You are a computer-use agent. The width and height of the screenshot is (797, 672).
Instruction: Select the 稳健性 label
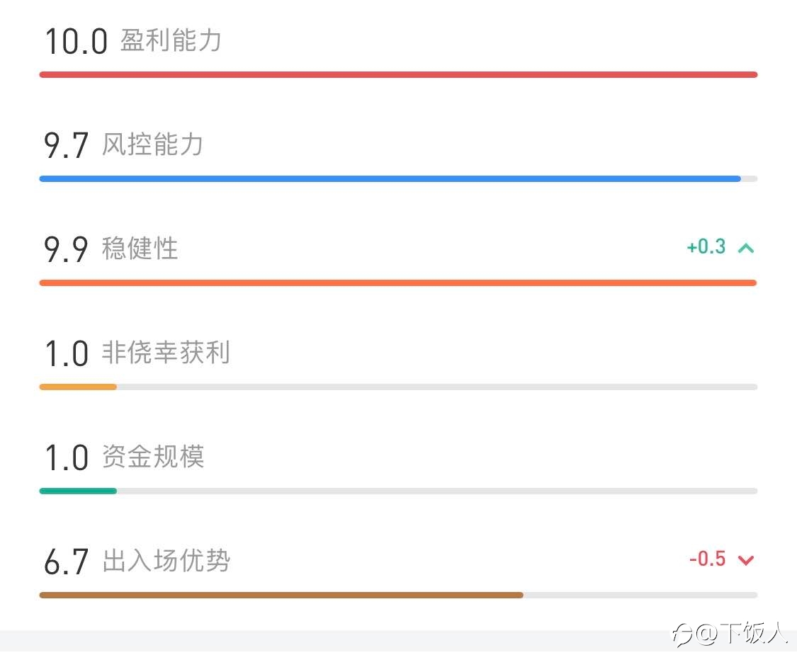point(140,249)
